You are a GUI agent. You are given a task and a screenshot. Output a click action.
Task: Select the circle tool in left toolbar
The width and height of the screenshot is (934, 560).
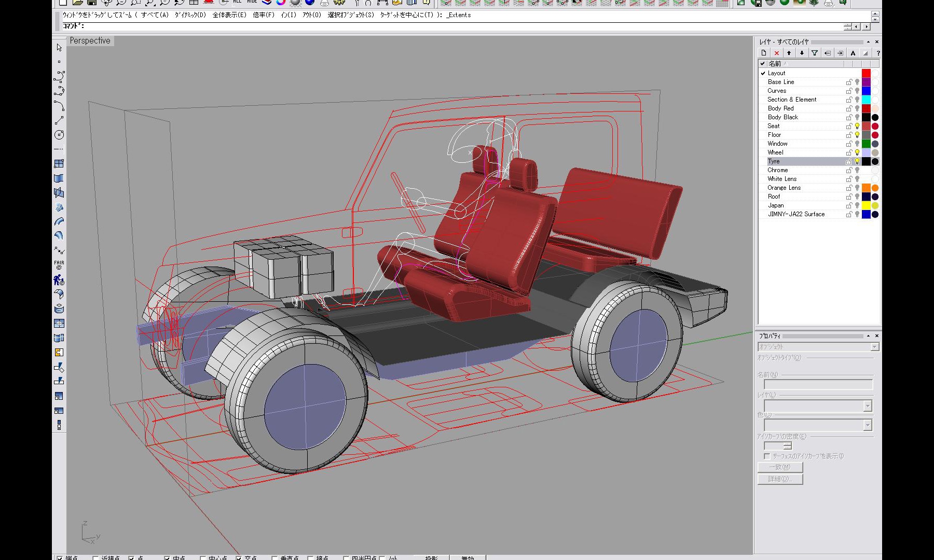[59, 135]
